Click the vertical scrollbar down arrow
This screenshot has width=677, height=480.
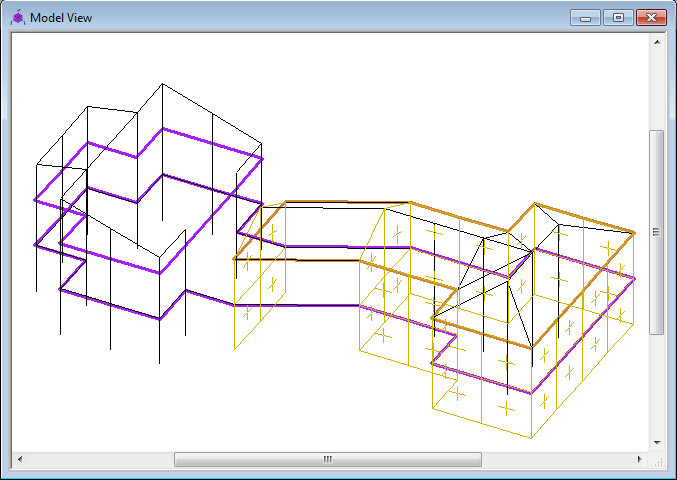pyautogui.click(x=657, y=441)
